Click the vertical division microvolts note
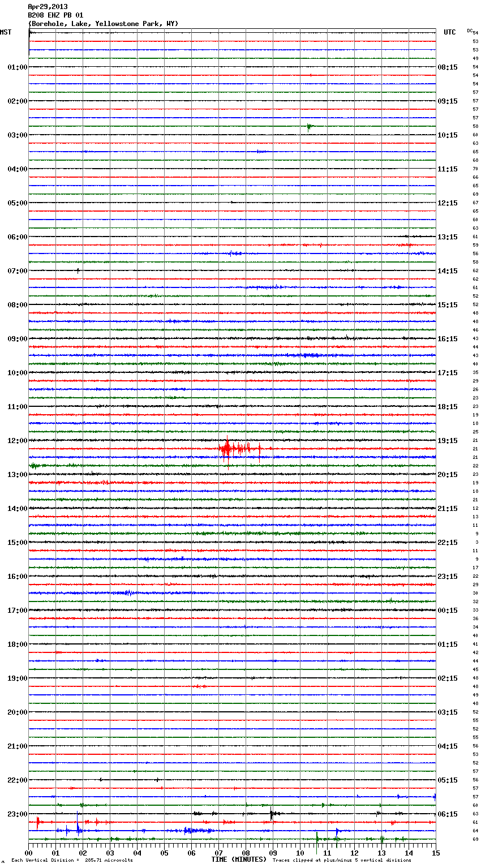 click(72, 860)
